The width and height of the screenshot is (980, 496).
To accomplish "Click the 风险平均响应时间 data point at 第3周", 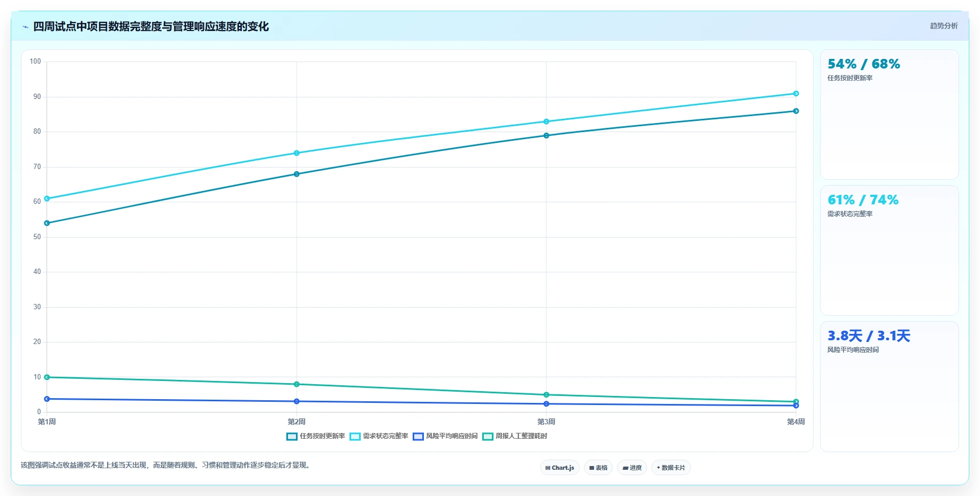I will (x=546, y=404).
